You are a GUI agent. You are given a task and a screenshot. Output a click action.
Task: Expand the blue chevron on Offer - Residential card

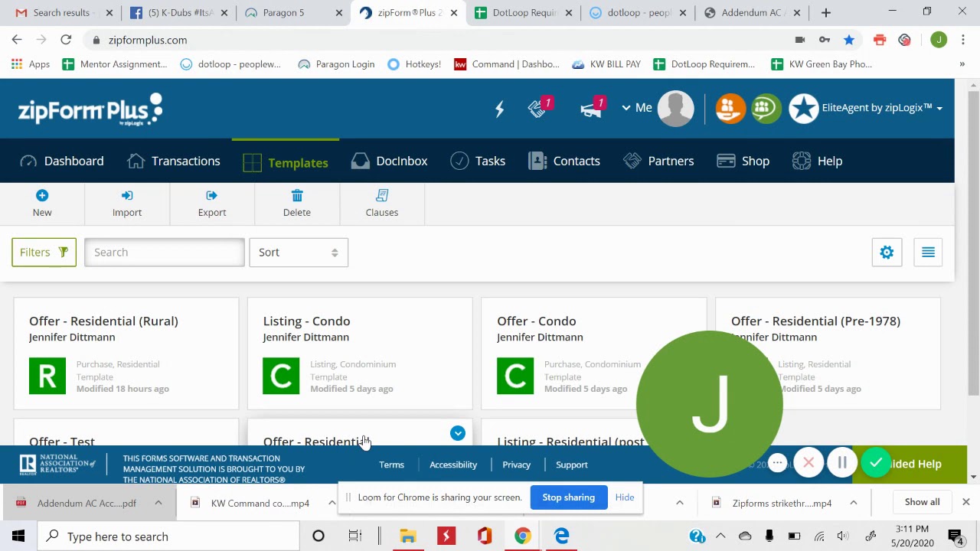click(x=458, y=434)
